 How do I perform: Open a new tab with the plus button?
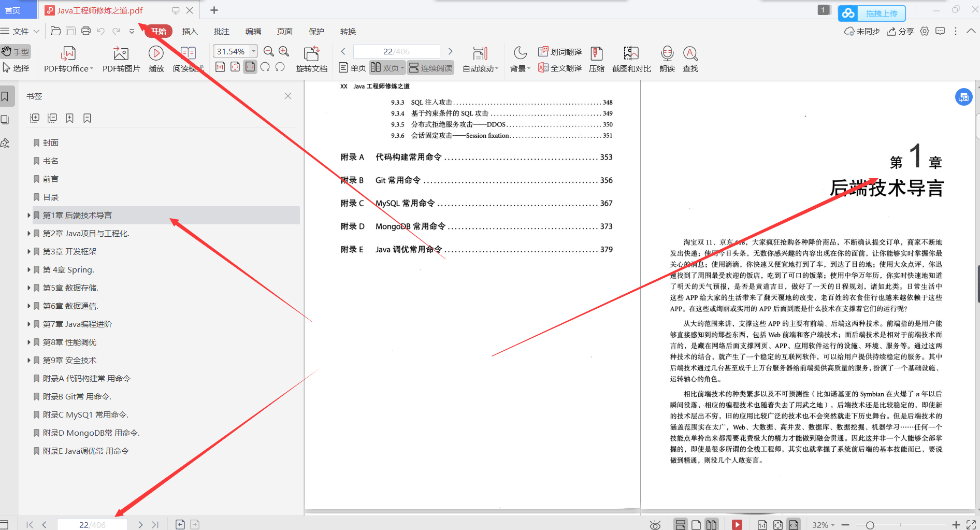coord(214,10)
